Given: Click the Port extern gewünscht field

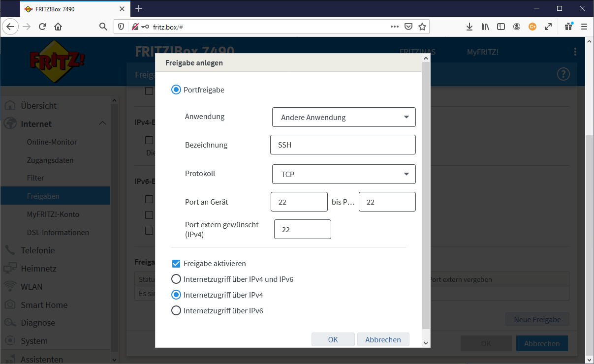Looking at the screenshot, I should click(x=303, y=229).
